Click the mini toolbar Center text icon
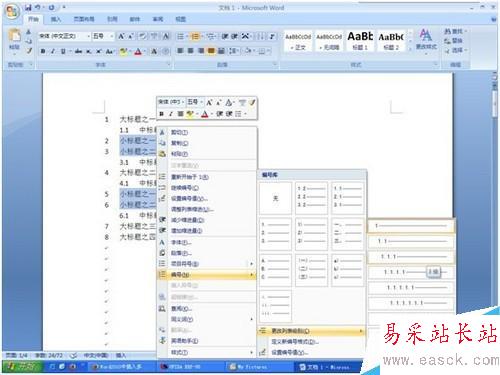Screen dimensions: 500x375 (180, 114)
